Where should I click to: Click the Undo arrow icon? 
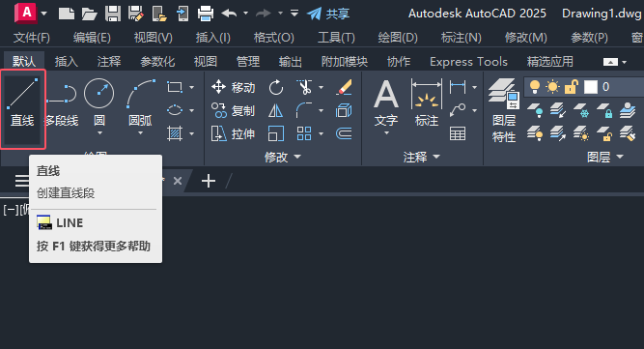click(x=229, y=14)
